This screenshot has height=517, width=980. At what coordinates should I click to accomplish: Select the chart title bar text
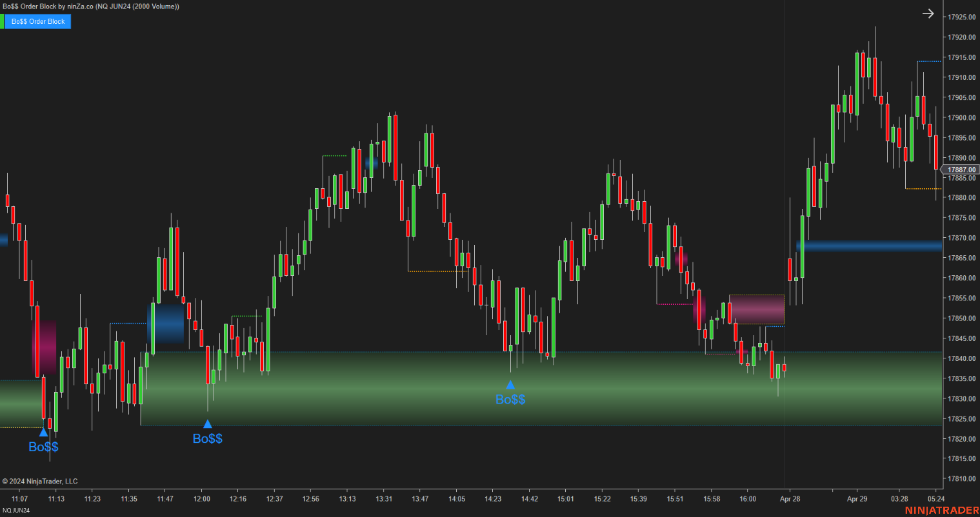pos(90,6)
